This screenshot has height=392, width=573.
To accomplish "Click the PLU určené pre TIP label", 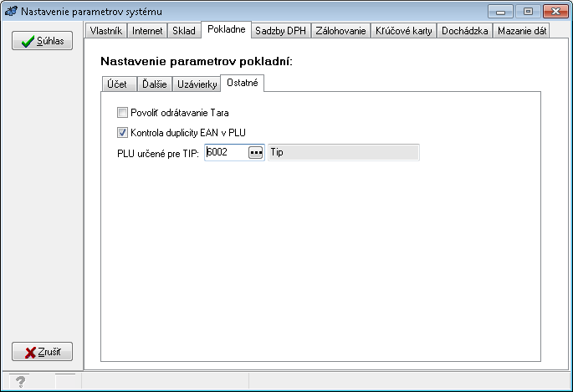I will coord(158,154).
